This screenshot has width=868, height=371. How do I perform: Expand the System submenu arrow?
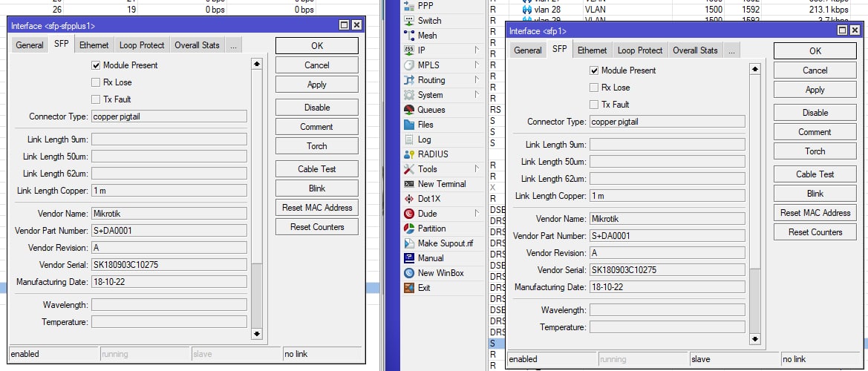[x=477, y=95]
